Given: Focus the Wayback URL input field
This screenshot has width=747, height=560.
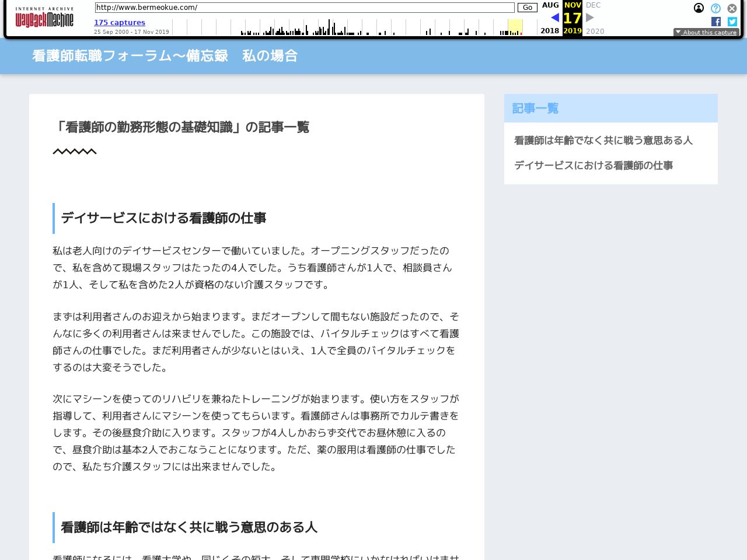Looking at the screenshot, I should point(304,8).
